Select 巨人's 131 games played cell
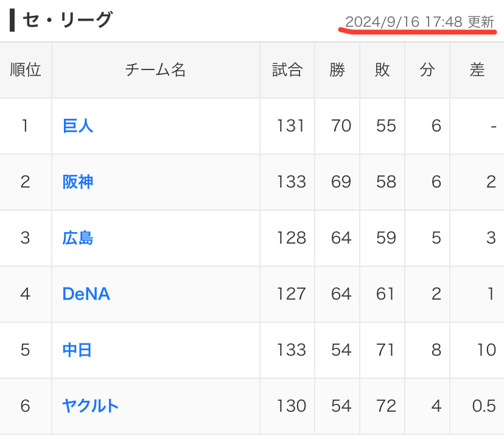The height and width of the screenshot is (441, 504). 290,126
